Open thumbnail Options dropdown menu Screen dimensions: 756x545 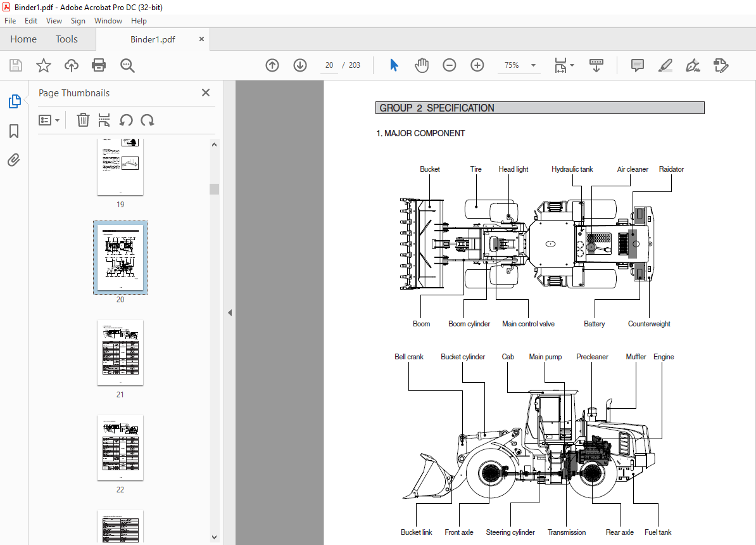[x=49, y=120]
